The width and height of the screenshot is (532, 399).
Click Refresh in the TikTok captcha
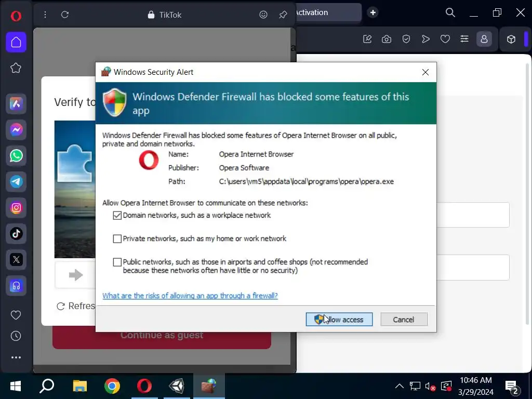point(76,306)
